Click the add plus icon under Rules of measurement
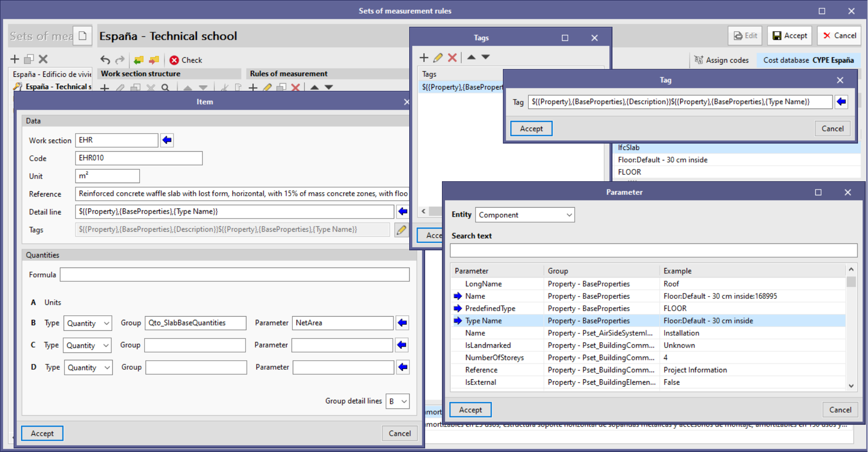This screenshot has width=868, height=452. [x=253, y=87]
